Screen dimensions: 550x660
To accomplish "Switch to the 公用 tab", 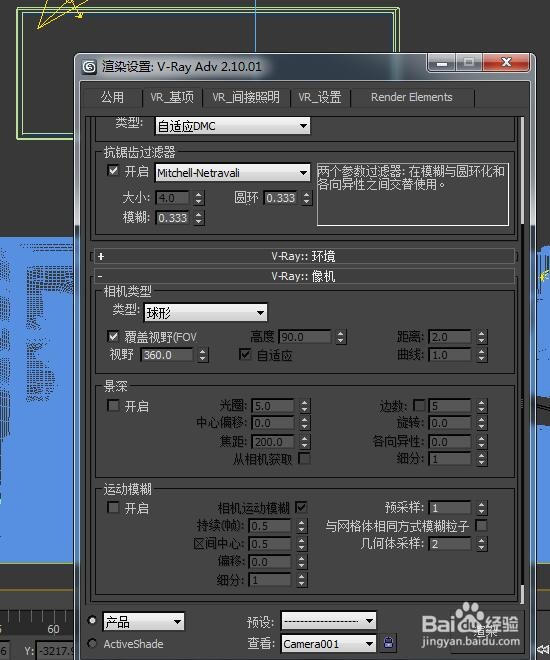I will click(112, 97).
